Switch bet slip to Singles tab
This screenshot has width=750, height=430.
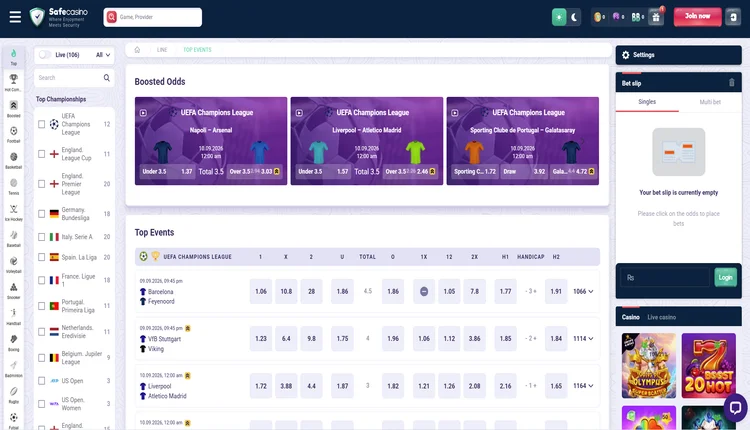(x=647, y=102)
